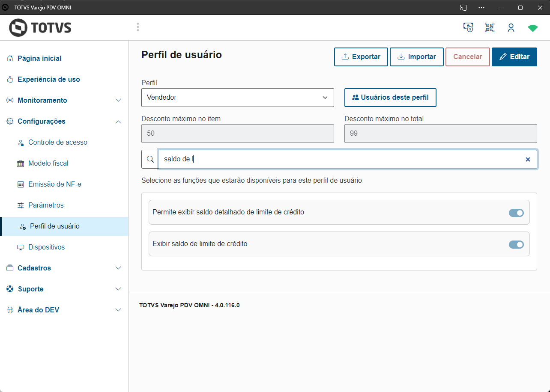Click the three-dot vertical menu handle
This screenshot has width=550, height=392.
(x=138, y=27)
